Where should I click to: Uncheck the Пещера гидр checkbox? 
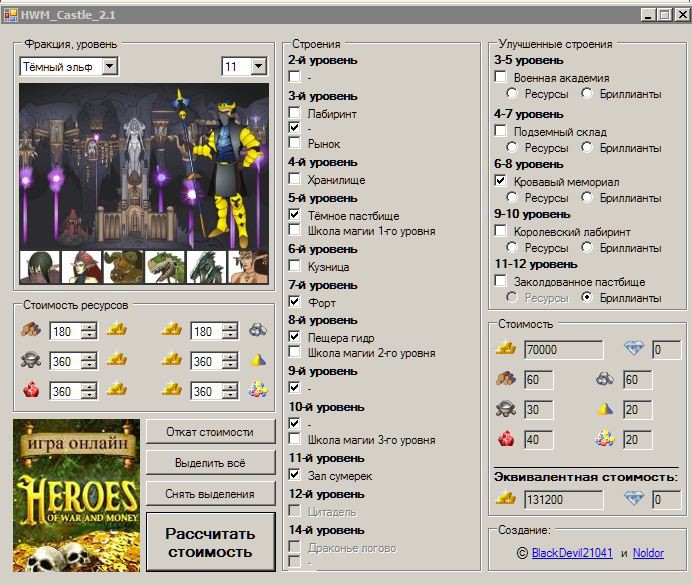[x=294, y=337]
